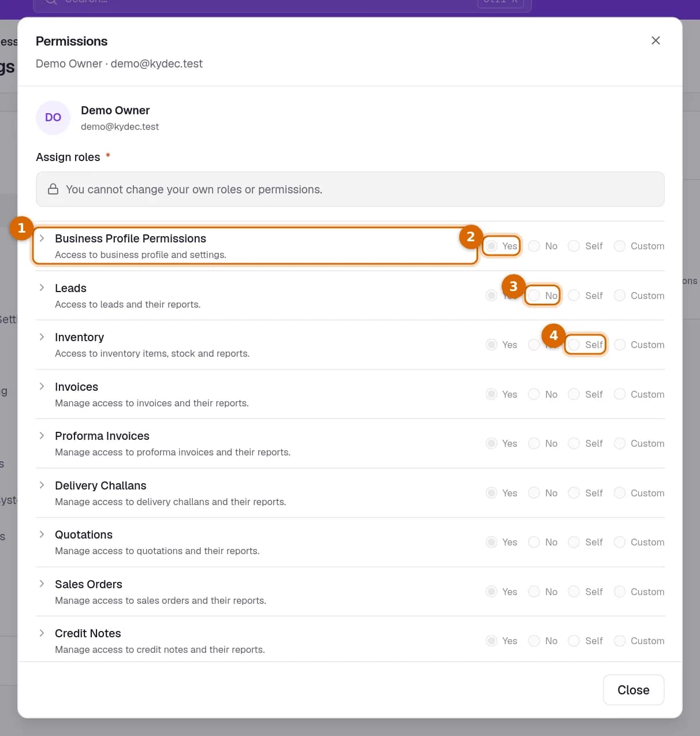Close the Permissions dialog with the X icon
The width and height of the screenshot is (700, 736).
pyautogui.click(x=656, y=40)
